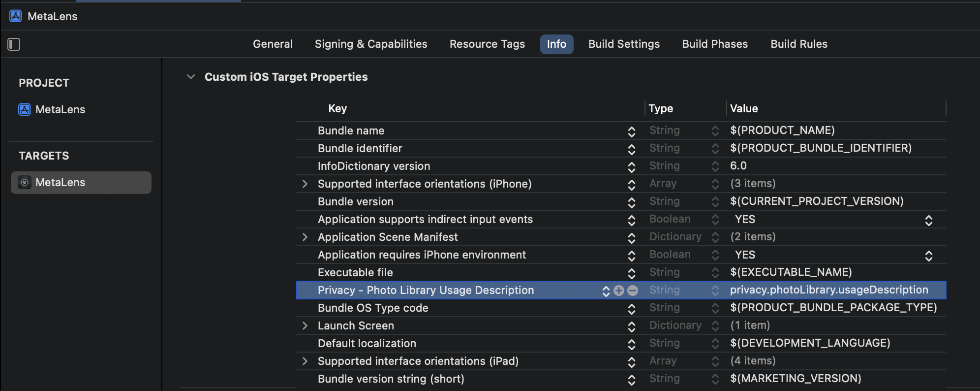The image size is (980, 391).
Task: Click the MetaLens app icon in title bar
Action: click(x=16, y=16)
